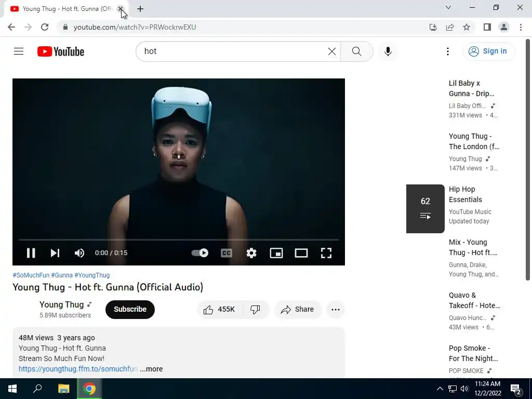Screen dimensions: 532x399
Task: Clear the search box with the X
Action: point(332,51)
